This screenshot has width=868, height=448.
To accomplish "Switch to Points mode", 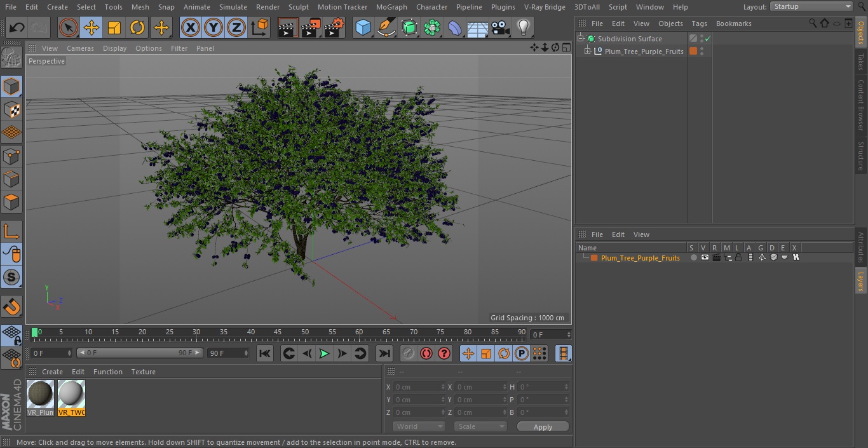I will pyautogui.click(x=11, y=156).
